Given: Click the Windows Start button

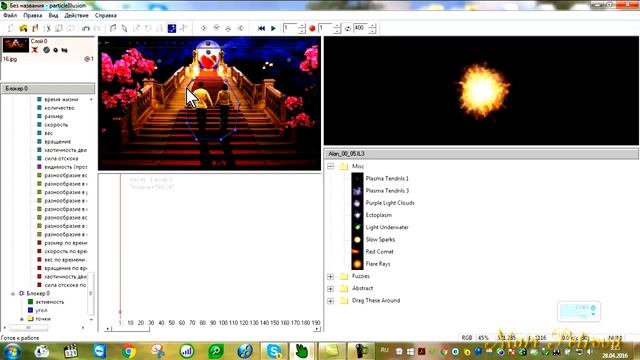Looking at the screenshot, I should click(x=12, y=351).
